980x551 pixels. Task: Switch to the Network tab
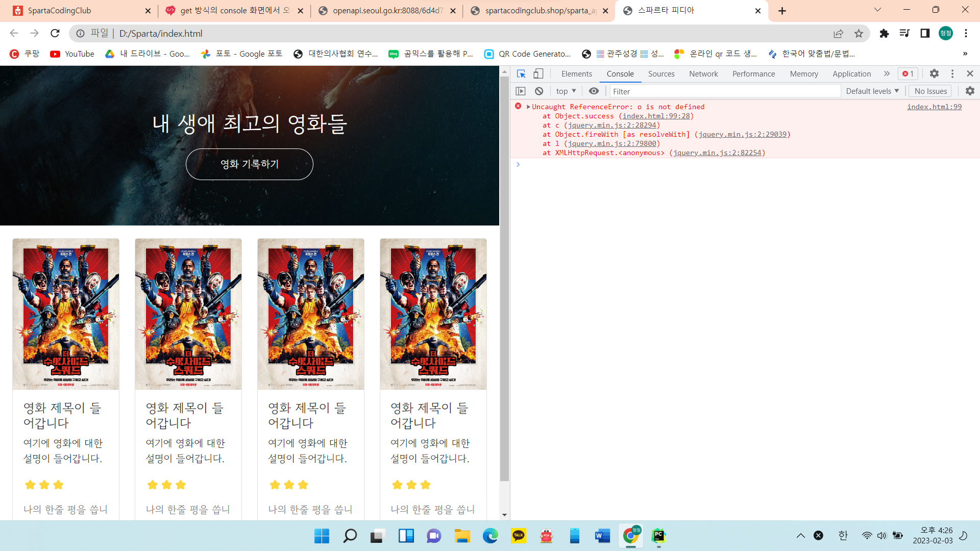703,74
